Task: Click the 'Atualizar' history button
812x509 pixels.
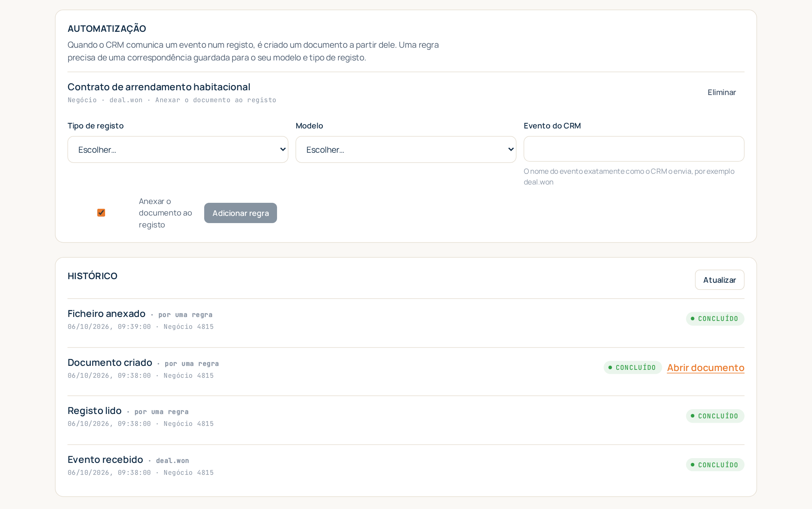Action: [720, 280]
